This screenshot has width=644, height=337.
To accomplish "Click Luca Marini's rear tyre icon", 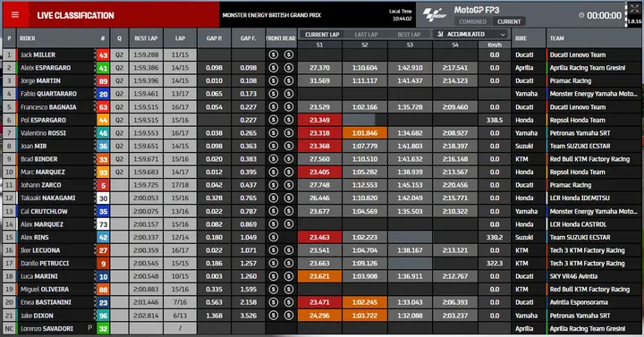I will [289, 276].
